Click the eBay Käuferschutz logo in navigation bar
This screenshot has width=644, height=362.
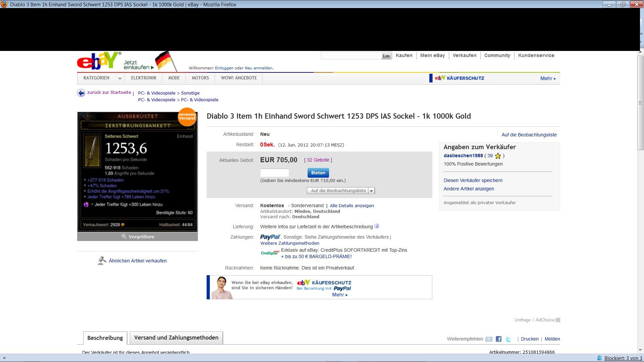(x=459, y=78)
